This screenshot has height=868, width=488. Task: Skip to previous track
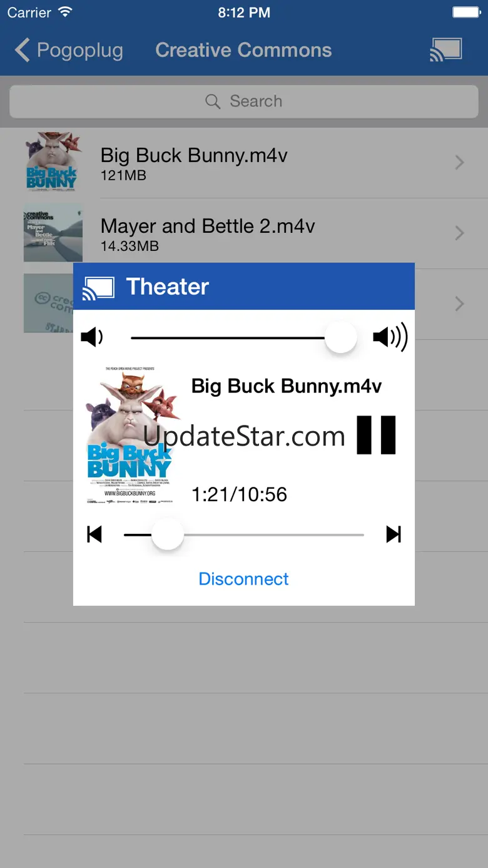(x=94, y=534)
